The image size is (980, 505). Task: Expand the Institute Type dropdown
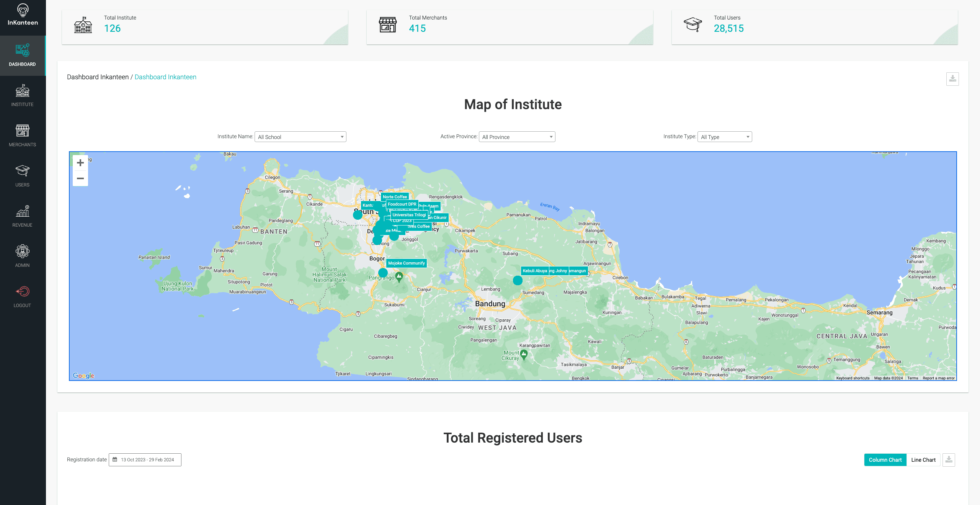point(725,137)
